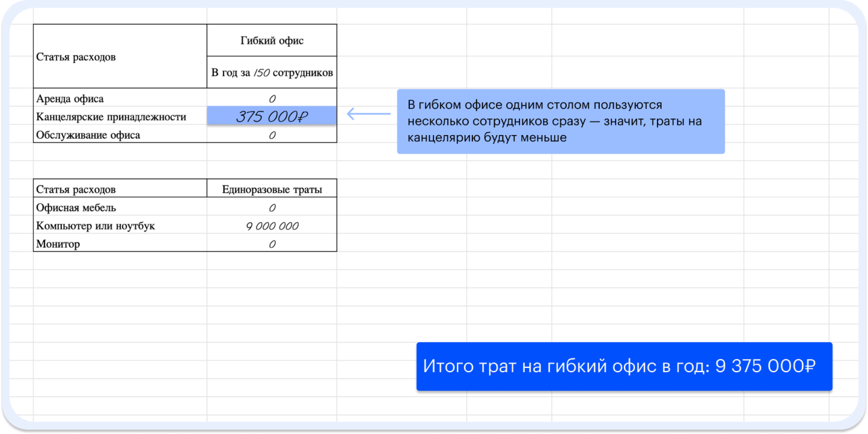Select the 0 value in "Обслуживание офиса" row
868x434 pixels.
[x=272, y=134]
